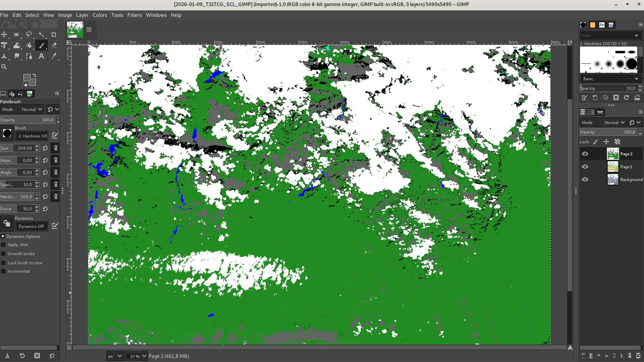Open the Colors menu
The image size is (644, 362).
point(100,15)
